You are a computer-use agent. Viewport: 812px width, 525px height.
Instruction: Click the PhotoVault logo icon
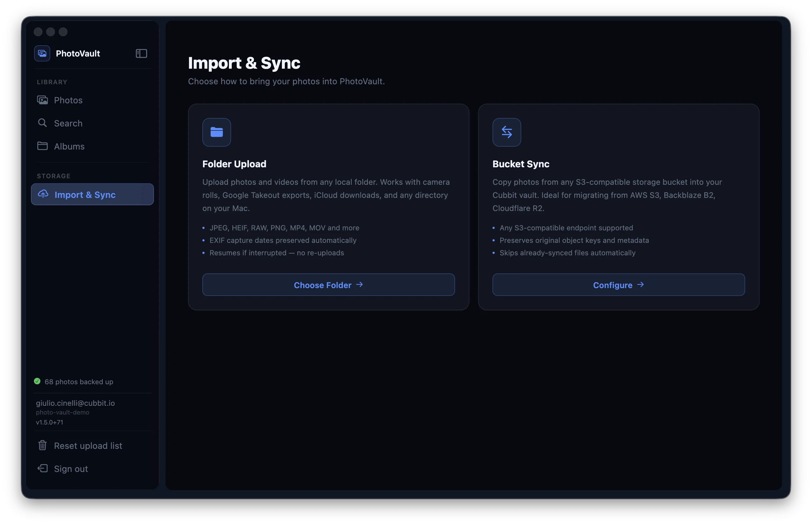click(42, 53)
